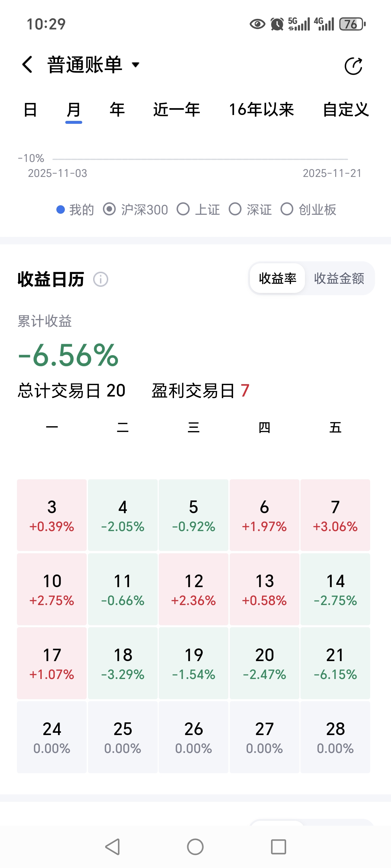Tap the alarm clock status icon
Screen dimensions: 391x868
click(277, 24)
